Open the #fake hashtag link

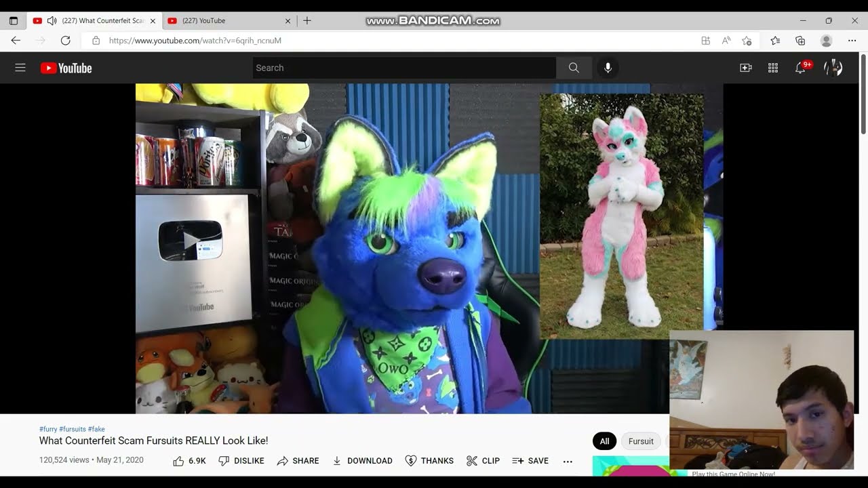pos(96,429)
